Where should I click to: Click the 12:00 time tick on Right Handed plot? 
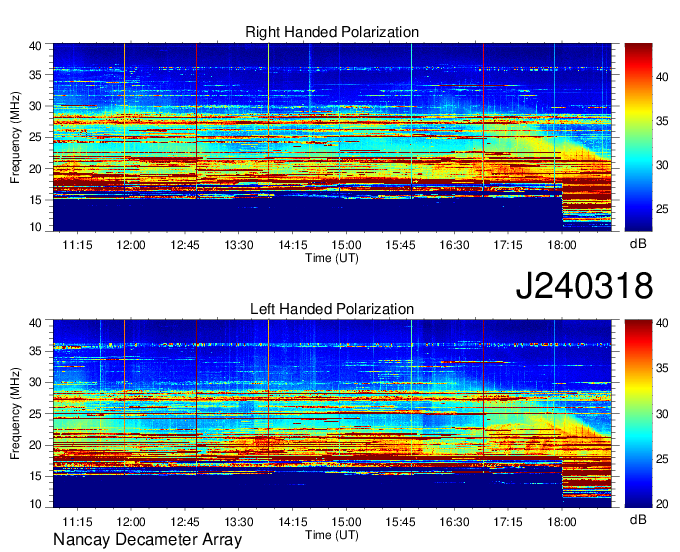[131, 245]
